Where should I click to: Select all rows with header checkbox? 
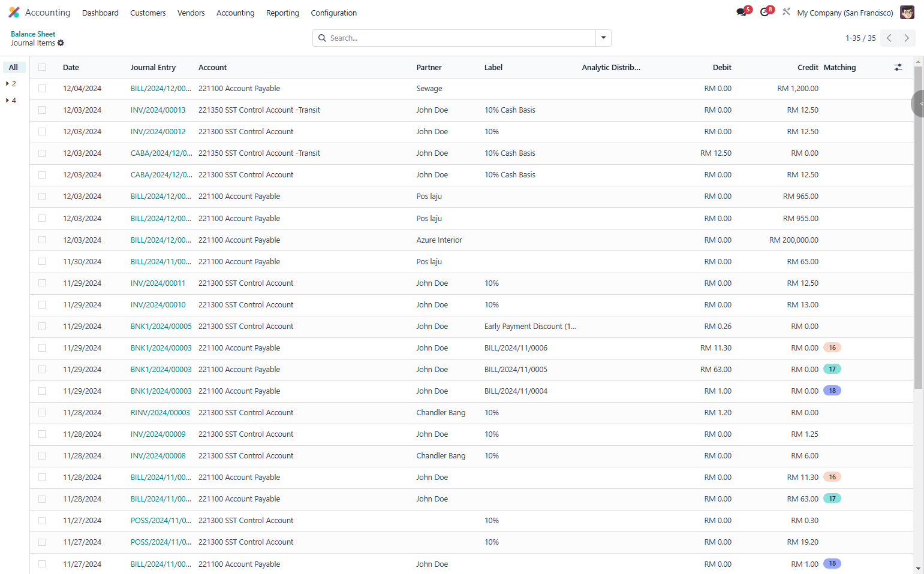(x=42, y=67)
